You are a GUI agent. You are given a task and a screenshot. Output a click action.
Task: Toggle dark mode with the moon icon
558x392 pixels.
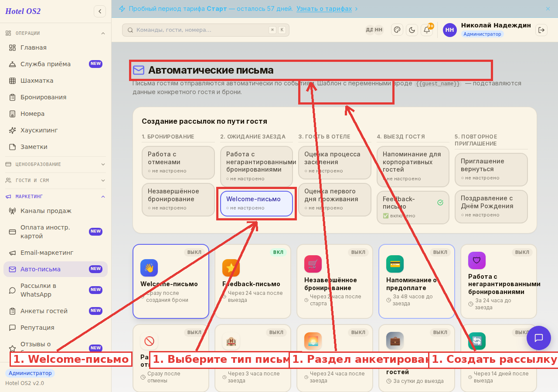click(x=412, y=30)
